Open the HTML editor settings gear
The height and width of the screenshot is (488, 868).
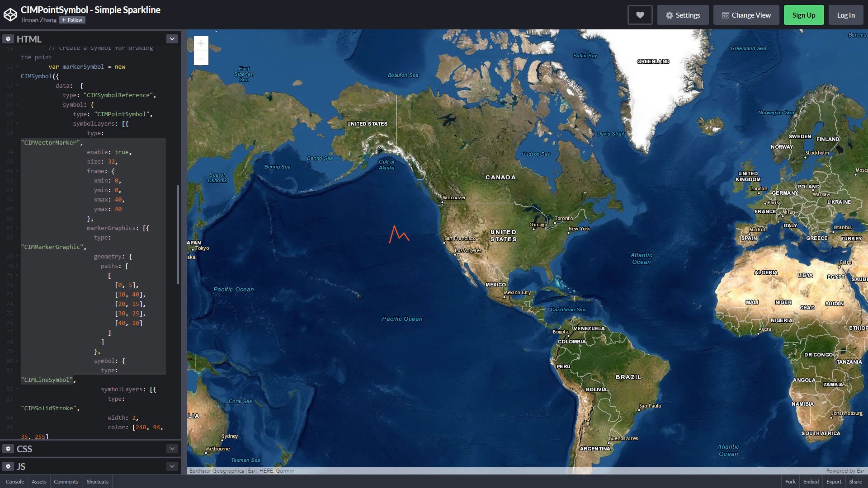click(x=8, y=39)
